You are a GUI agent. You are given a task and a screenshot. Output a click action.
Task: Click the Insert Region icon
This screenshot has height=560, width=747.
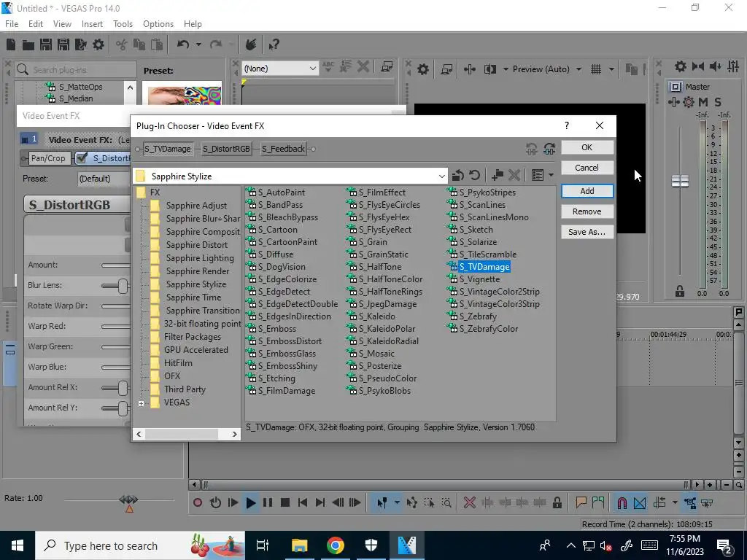click(598, 502)
